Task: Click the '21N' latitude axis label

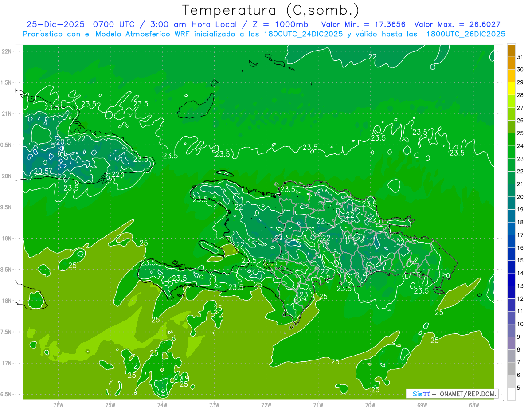Action: pyautogui.click(x=7, y=114)
